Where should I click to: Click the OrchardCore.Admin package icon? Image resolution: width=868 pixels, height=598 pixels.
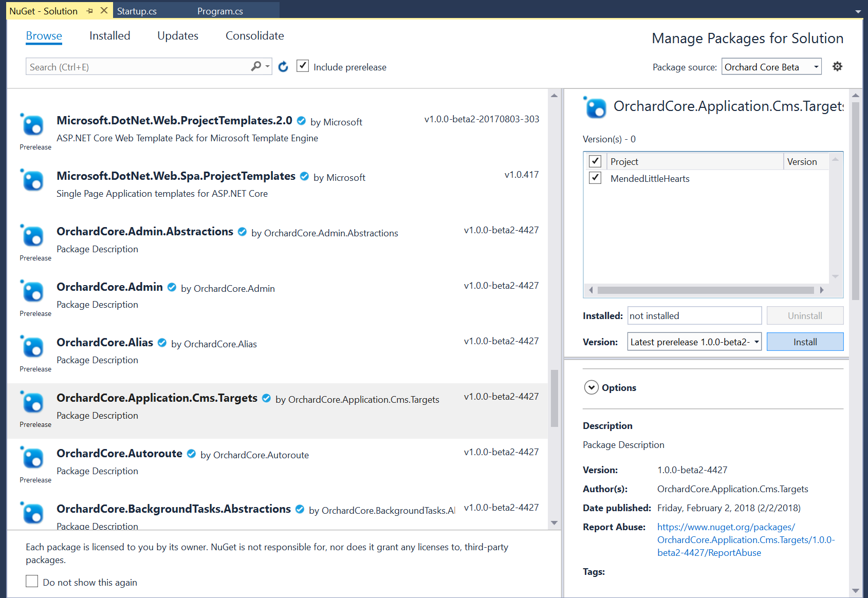pyautogui.click(x=33, y=291)
